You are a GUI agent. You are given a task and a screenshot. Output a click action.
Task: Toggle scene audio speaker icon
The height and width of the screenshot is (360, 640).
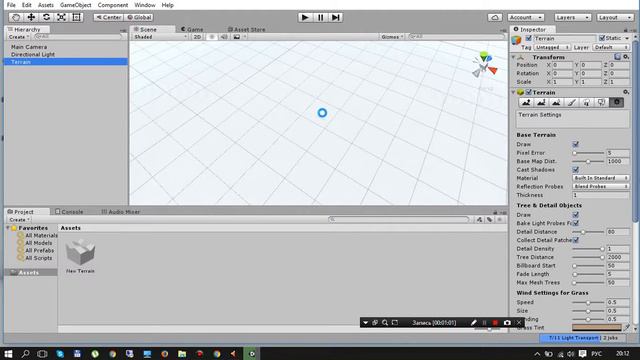point(224,37)
